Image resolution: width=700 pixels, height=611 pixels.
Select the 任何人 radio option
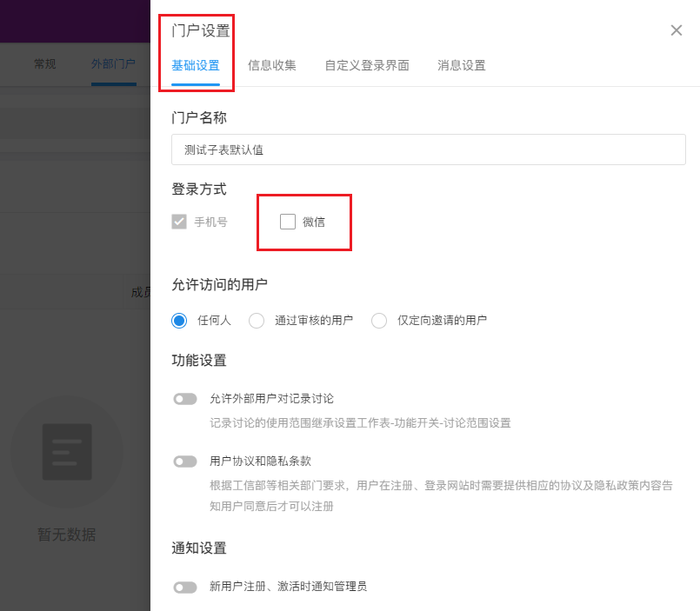pyautogui.click(x=180, y=320)
